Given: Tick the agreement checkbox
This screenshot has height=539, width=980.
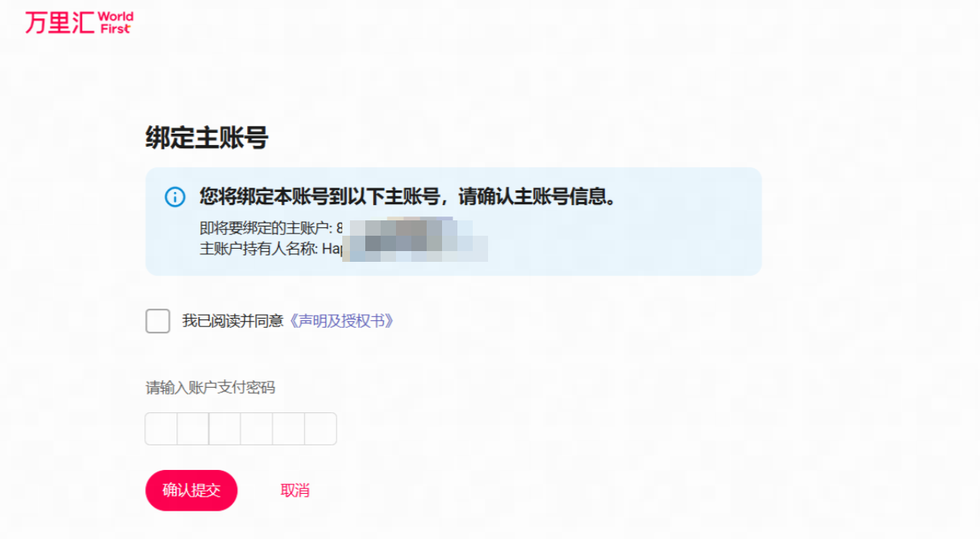Looking at the screenshot, I should 158,321.
